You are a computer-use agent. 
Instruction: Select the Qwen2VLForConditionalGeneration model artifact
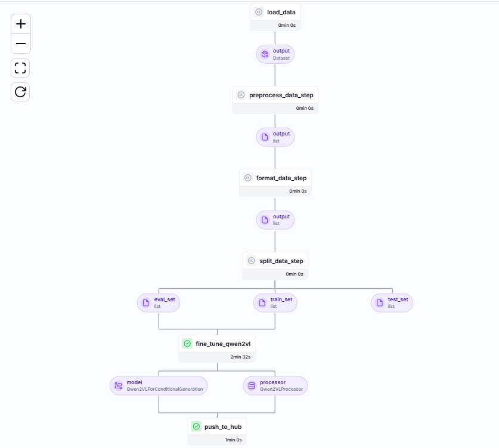coord(159,386)
